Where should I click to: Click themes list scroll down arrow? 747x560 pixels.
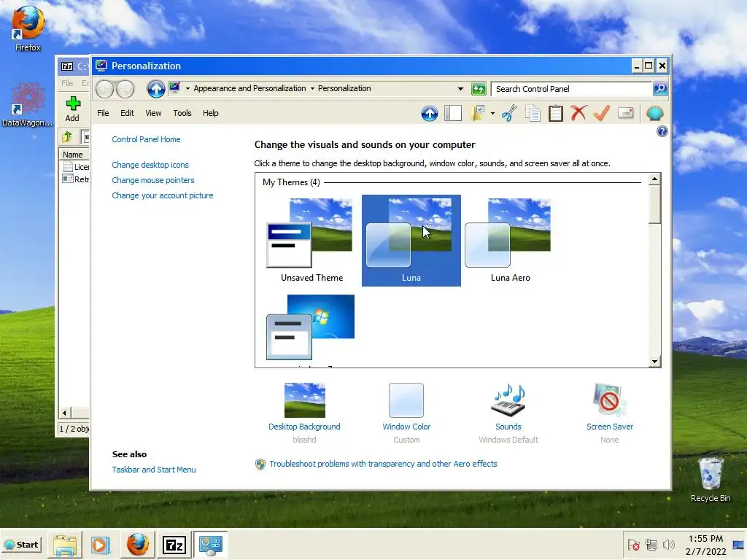pos(654,362)
